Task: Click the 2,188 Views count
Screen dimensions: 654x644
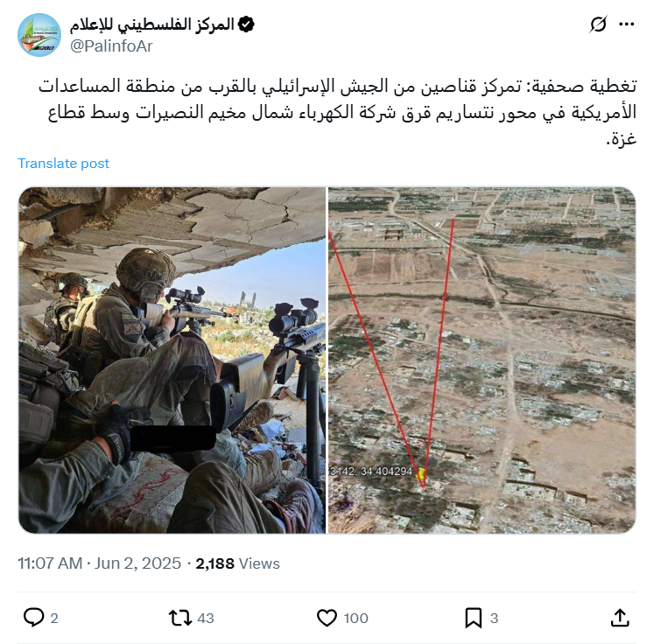Action: [238, 563]
